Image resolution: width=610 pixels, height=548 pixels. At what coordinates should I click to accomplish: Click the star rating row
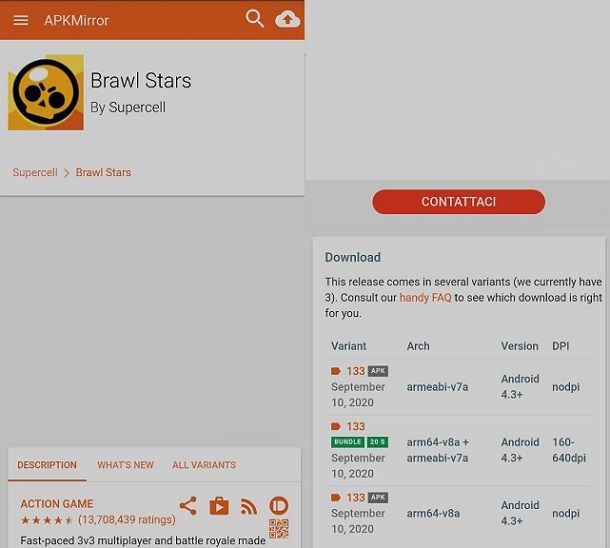[x=47, y=520]
